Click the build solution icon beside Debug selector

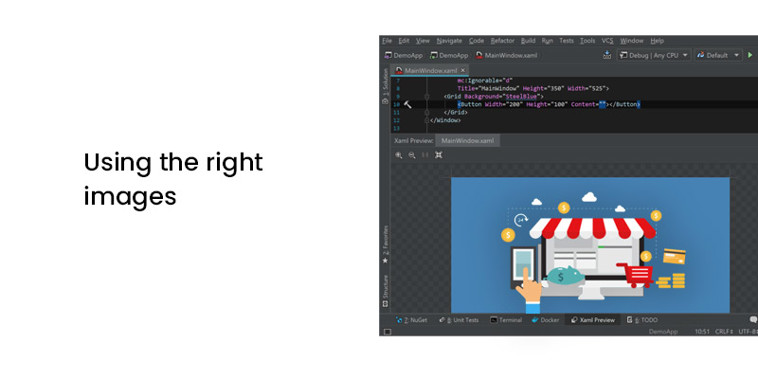[607, 56]
